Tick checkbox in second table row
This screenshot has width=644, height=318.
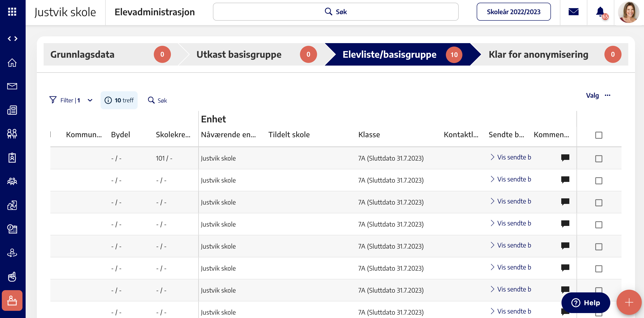[x=599, y=181]
